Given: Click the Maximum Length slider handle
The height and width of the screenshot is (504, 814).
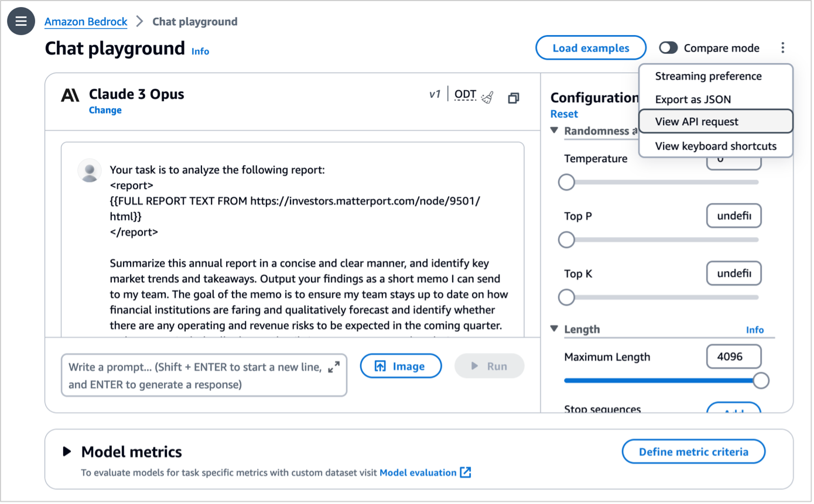Looking at the screenshot, I should click(761, 380).
